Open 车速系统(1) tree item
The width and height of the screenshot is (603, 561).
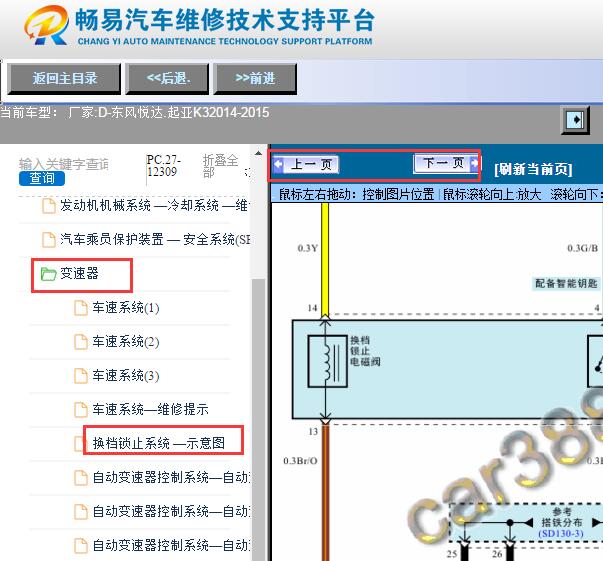point(125,308)
